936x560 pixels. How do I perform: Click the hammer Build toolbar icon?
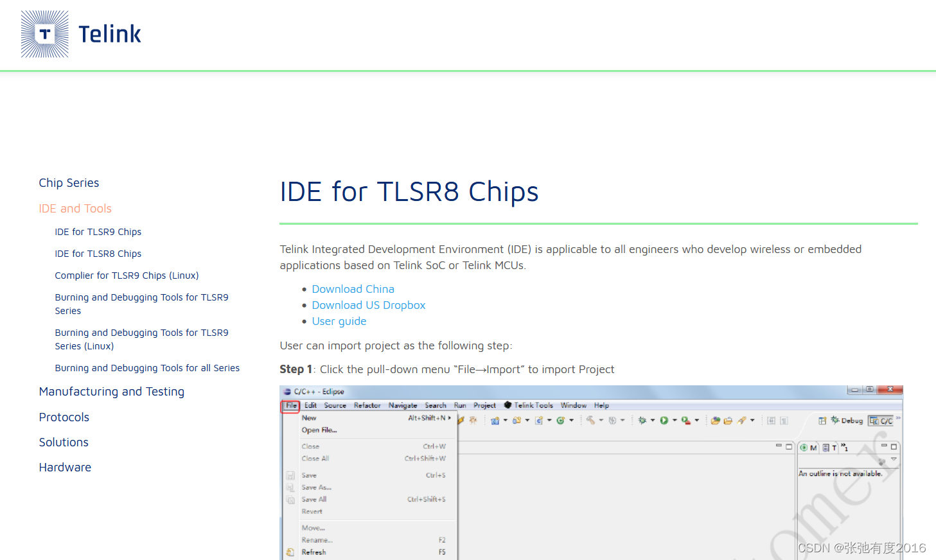pyautogui.click(x=590, y=421)
